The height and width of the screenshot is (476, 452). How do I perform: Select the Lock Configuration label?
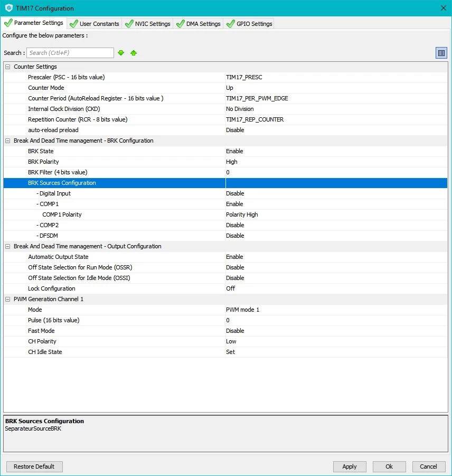pos(52,288)
